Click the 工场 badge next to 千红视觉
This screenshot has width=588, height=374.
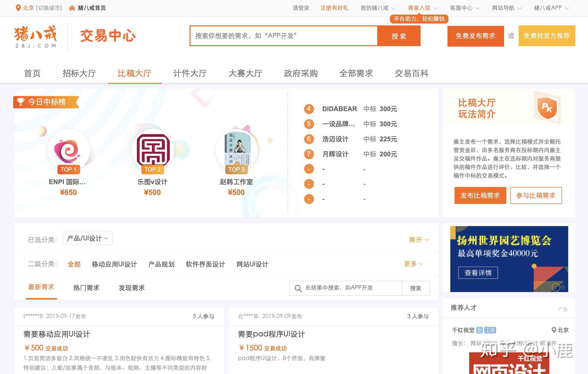point(490,330)
